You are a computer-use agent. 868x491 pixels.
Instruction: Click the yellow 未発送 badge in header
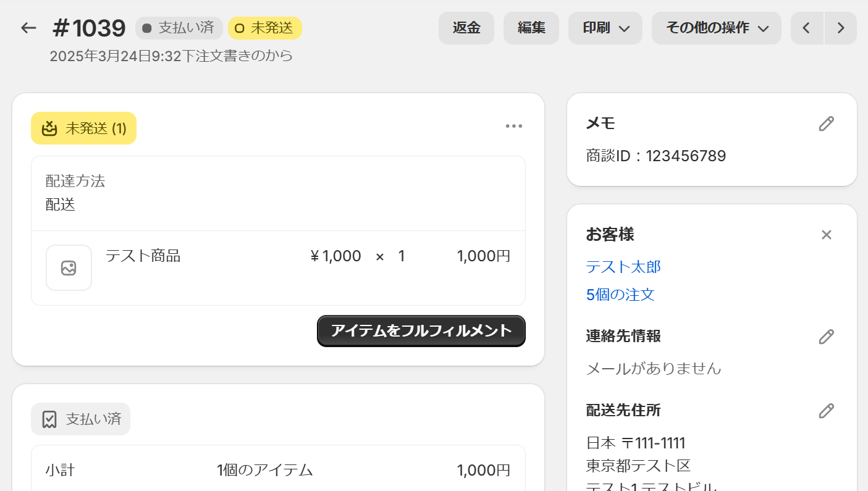click(264, 28)
